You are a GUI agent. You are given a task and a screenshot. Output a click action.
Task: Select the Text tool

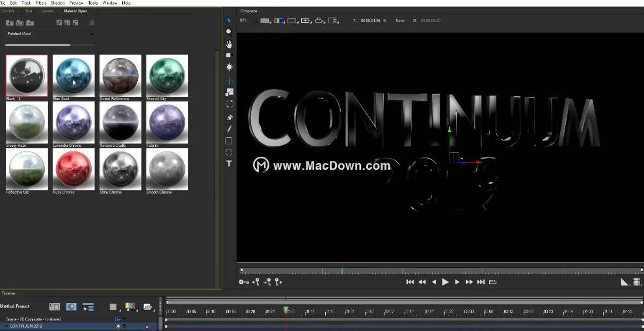pos(229,163)
